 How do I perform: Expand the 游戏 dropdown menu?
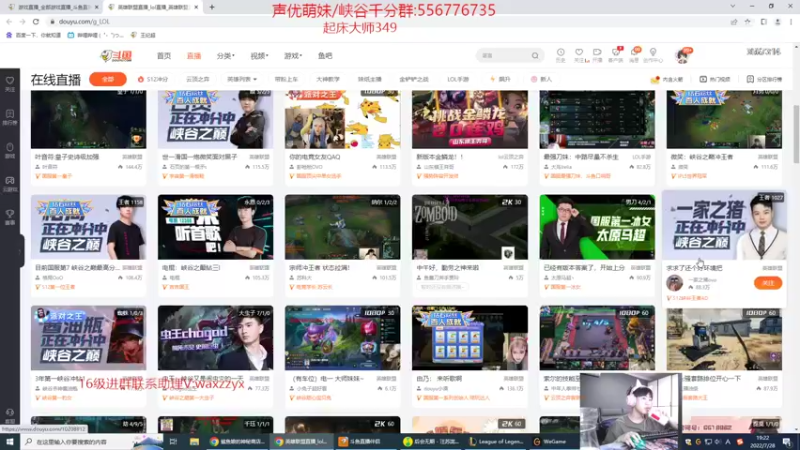(293, 56)
